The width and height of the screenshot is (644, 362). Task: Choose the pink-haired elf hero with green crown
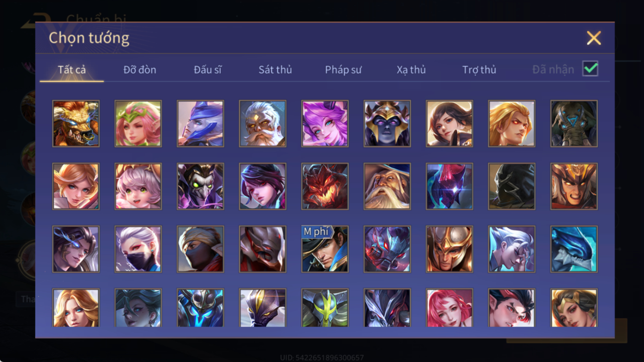[138, 124]
